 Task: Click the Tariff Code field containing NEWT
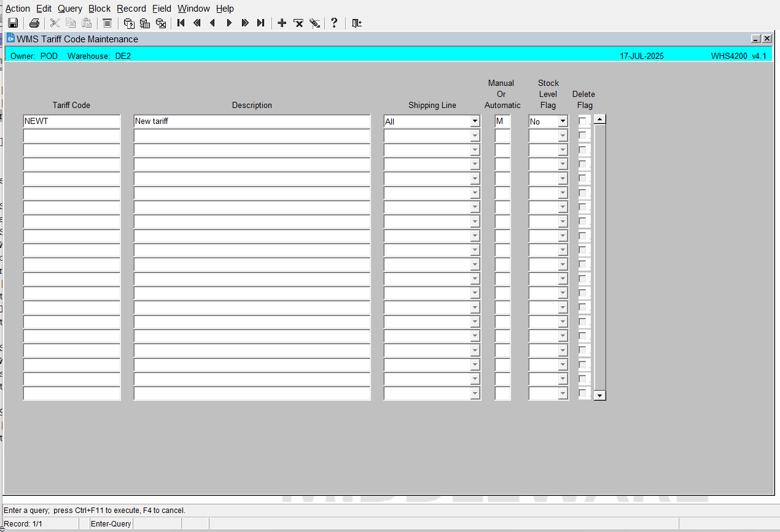pos(72,121)
